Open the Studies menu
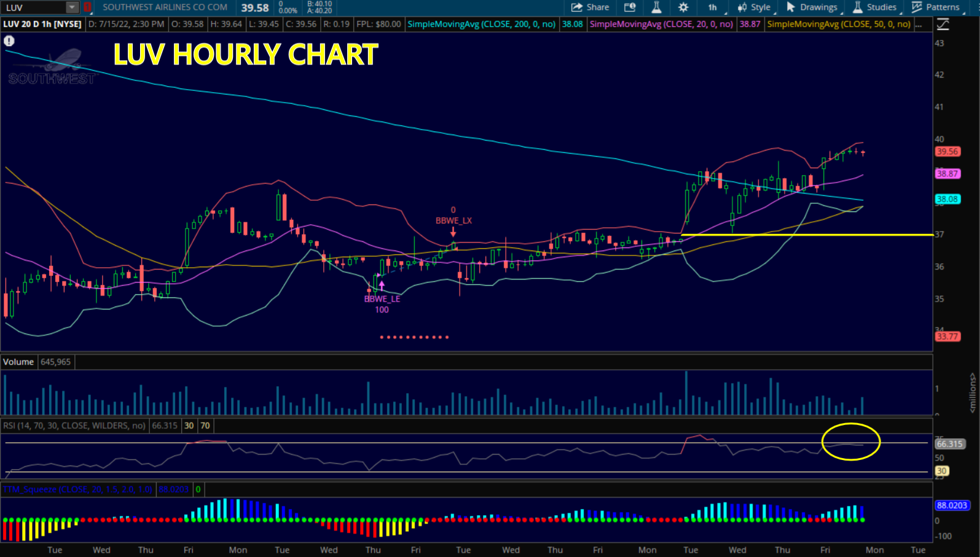Image resolution: width=980 pixels, height=557 pixels. click(875, 7)
